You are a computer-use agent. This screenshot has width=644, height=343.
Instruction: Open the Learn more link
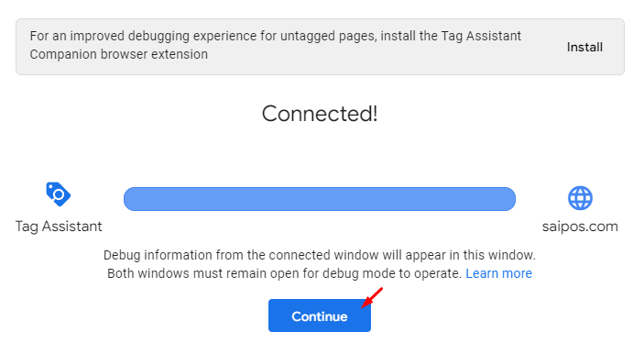coord(498,273)
